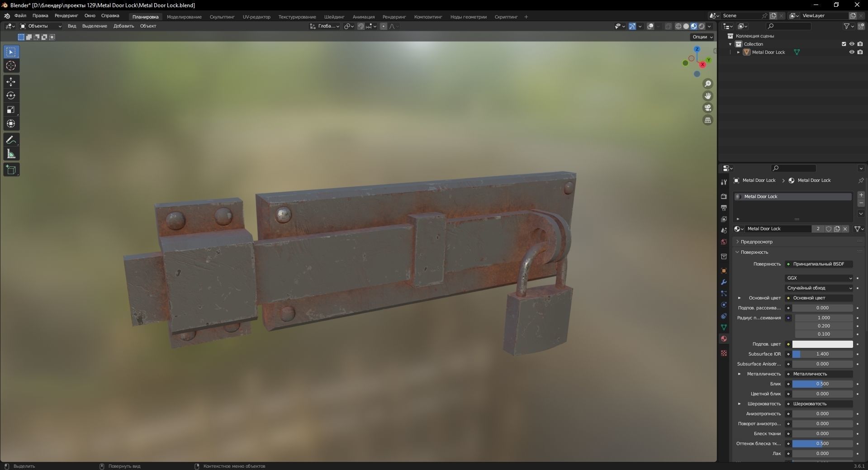Click the viewport zoom magnifier icon
Screen dimensions: 868x470
tap(708, 84)
